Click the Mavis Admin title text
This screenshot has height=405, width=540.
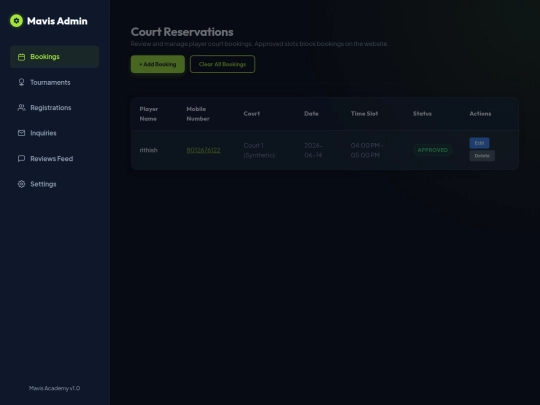[x=57, y=21]
